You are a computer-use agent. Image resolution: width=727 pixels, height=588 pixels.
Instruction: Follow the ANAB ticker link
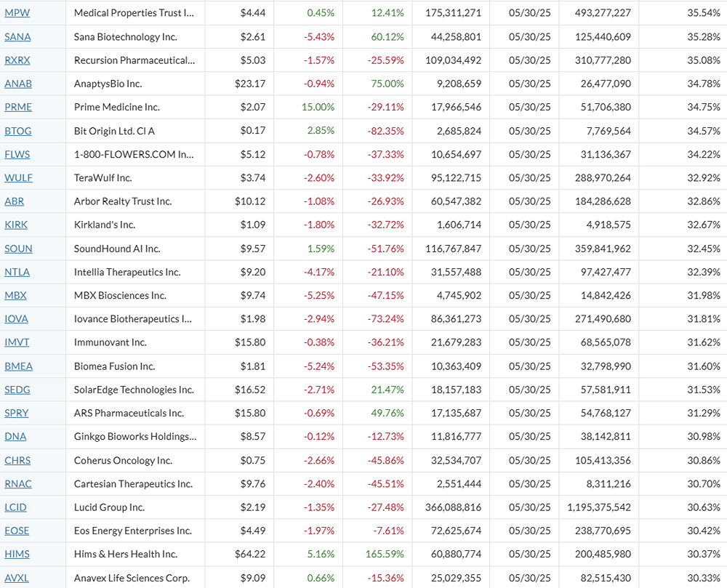point(18,84)
